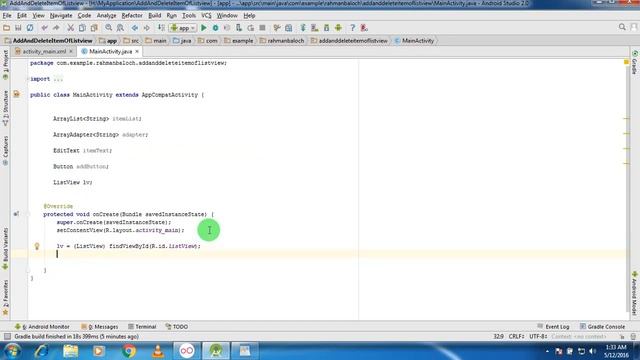The height and width of the screenshot is (360, 640).
Task: Open the Window menu
Action: click(x=227, y=16)
